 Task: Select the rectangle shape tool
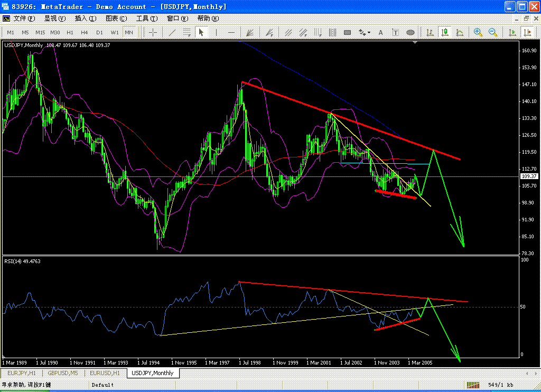[x=347, y=32]
